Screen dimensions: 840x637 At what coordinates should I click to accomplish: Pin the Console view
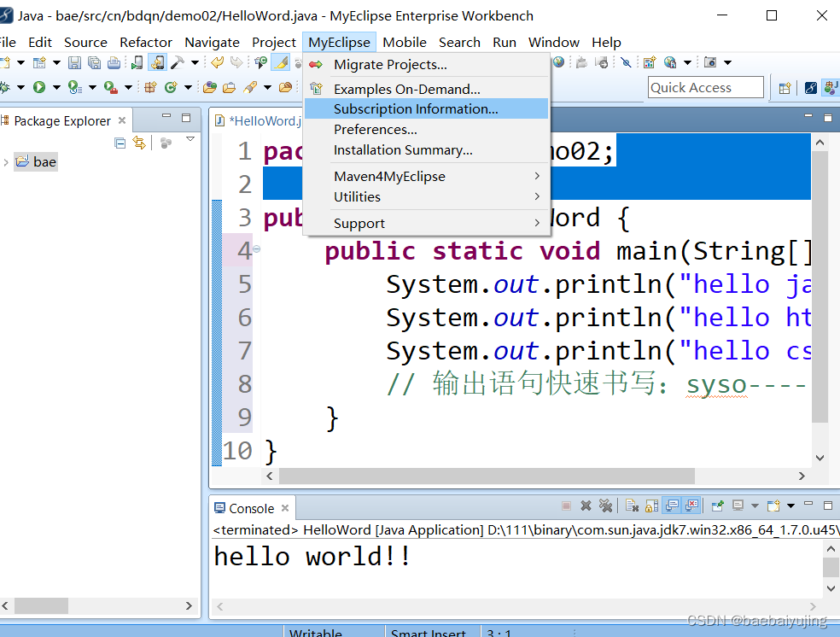[717, 506]
